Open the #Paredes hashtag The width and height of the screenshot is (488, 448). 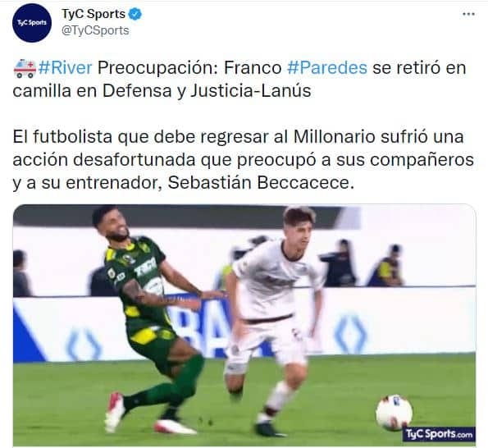[326, 68]
